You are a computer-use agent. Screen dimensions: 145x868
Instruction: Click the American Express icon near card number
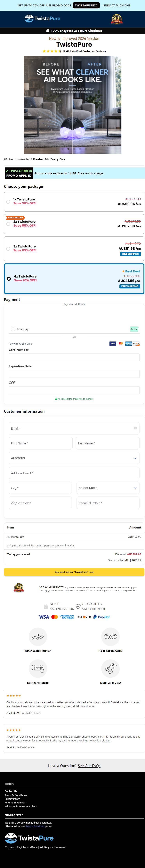[128, 344]
